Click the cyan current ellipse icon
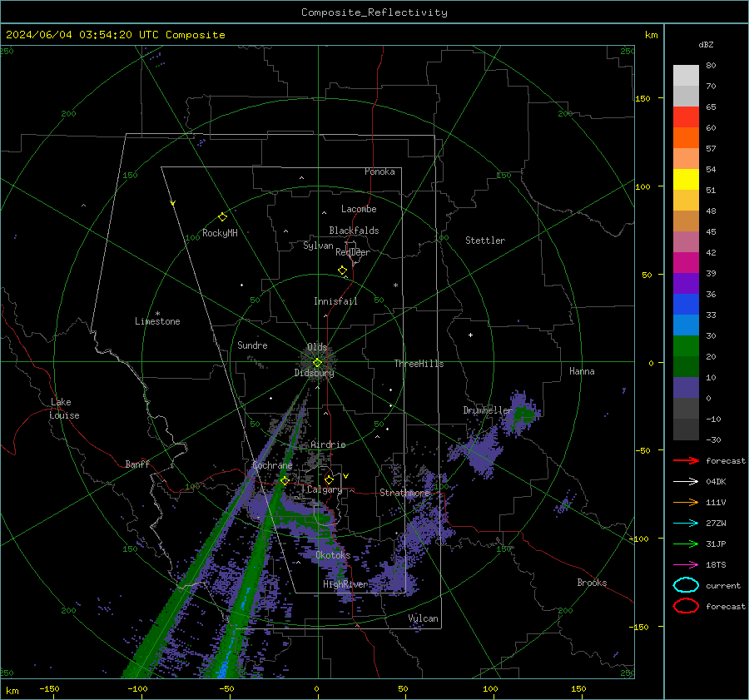The height and width of the screenshot is (700, 749). click(686, 585)
